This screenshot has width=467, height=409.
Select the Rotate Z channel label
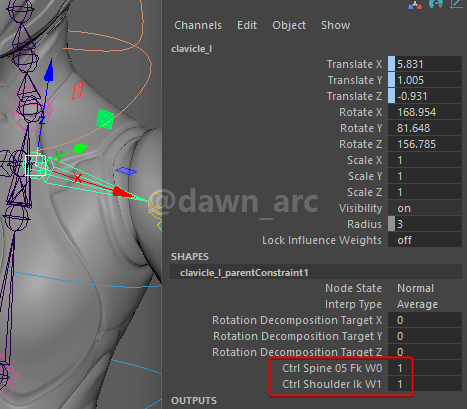(361, 144)
